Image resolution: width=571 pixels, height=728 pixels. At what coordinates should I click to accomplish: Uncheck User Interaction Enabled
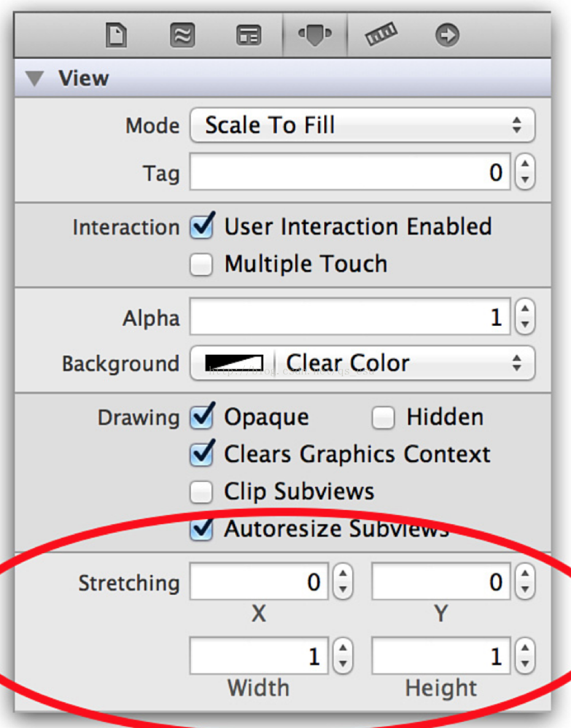(x=202, y=226)
